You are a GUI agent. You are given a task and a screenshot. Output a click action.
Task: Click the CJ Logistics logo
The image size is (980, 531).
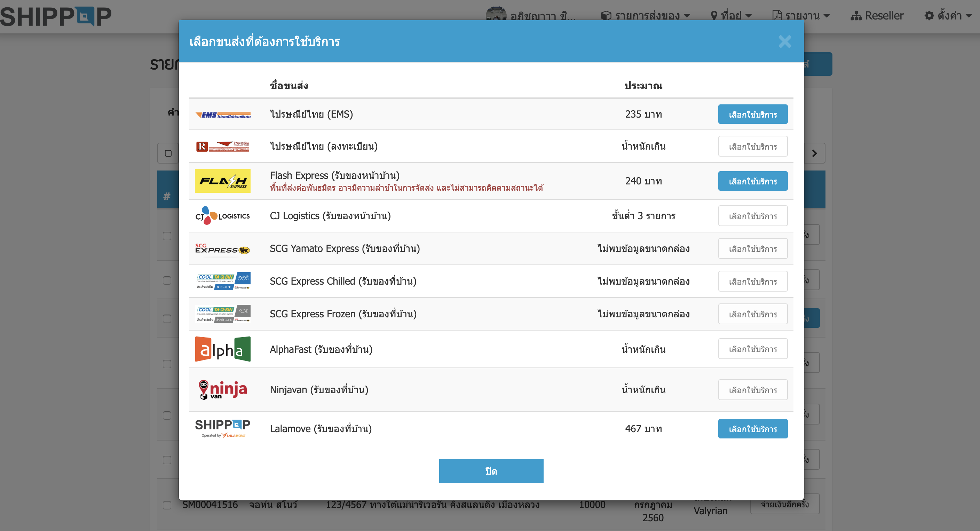pos(223,216)
